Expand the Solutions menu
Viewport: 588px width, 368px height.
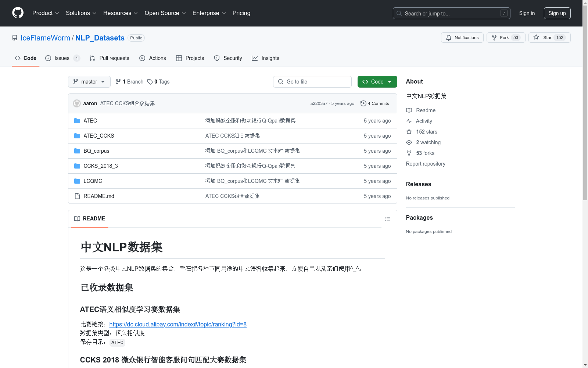(x=81, y=13)
